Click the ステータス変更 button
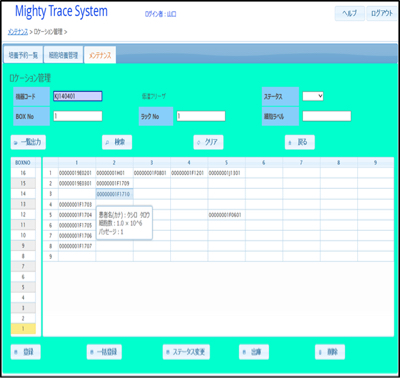 (x=186, y=352)
